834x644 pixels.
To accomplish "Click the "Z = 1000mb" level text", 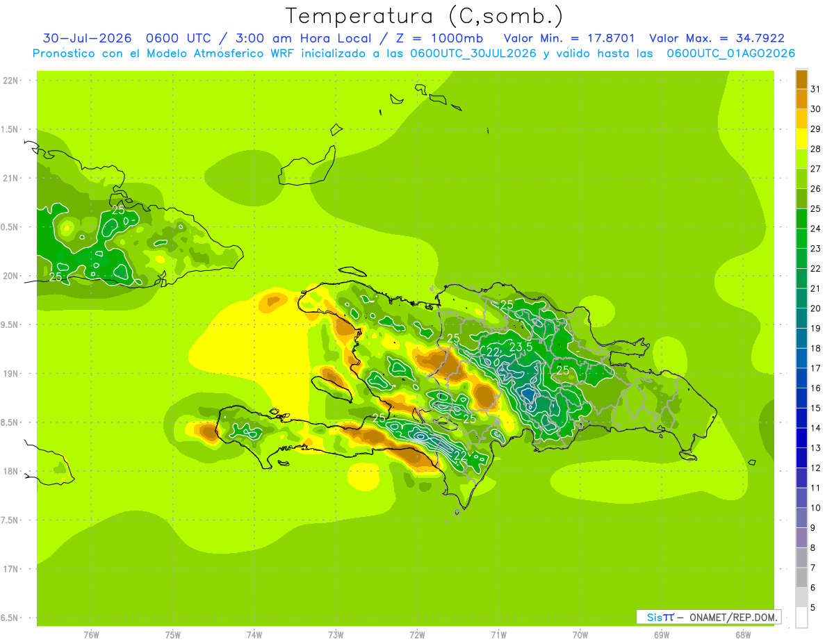I will pyautogui.click(x=439, y=38).
